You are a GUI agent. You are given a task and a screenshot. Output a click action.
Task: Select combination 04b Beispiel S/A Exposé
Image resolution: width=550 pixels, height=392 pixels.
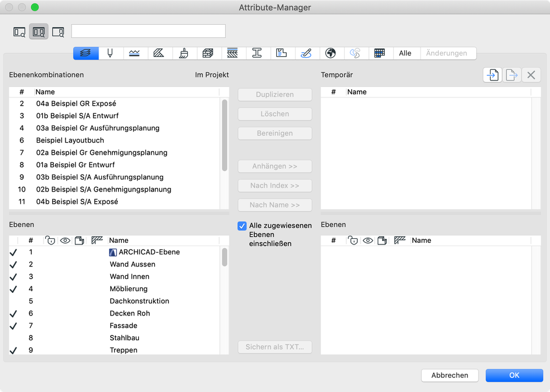coord(115,202)
